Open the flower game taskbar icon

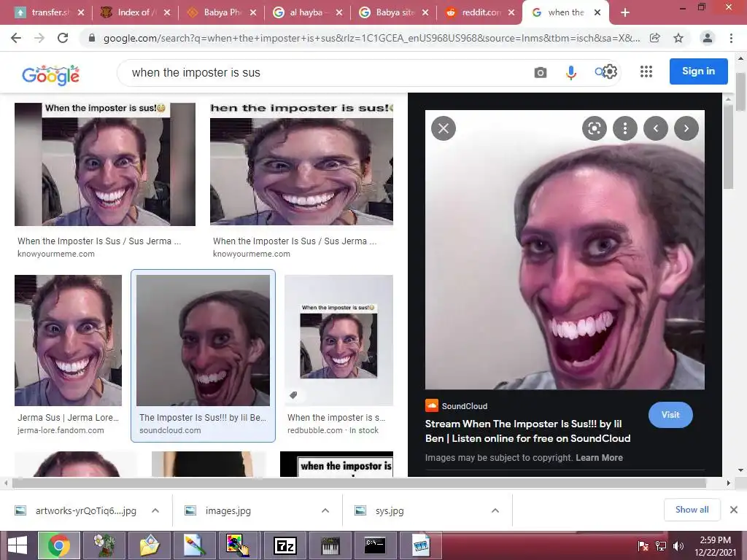[104, 545]
